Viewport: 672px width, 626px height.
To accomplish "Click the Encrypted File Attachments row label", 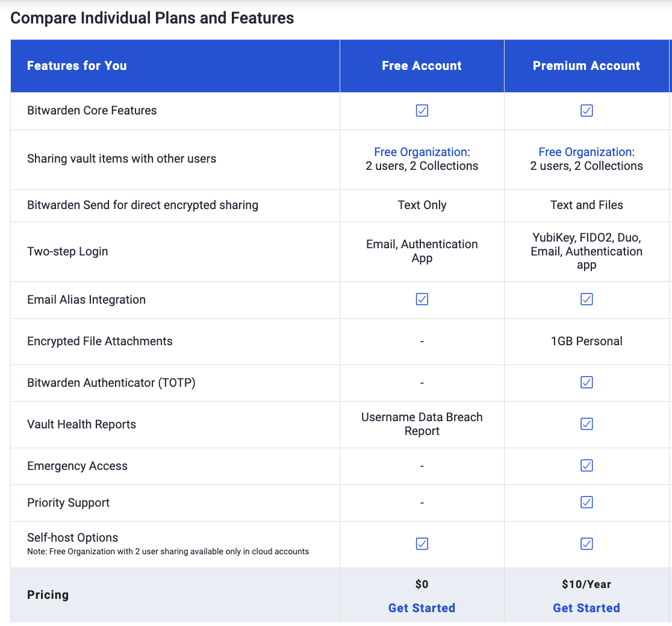I will [100, 342].
